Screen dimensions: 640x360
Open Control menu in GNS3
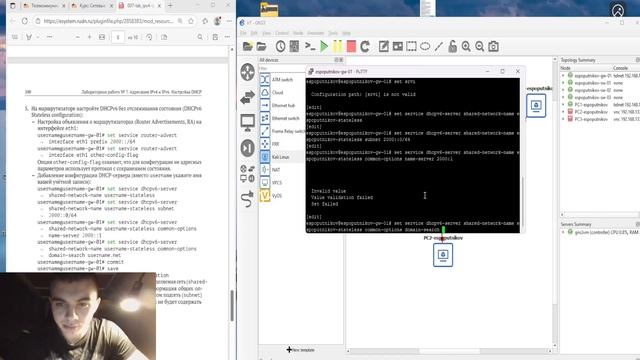point(282,33)
